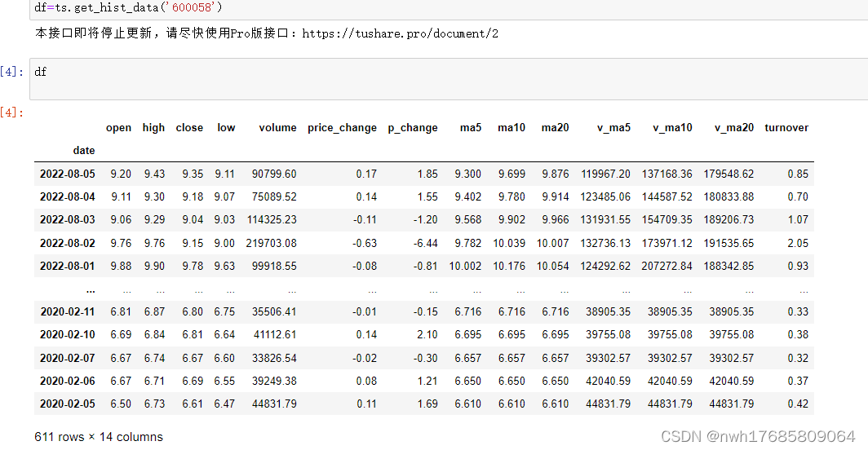Click the 611 rows × 14 columns summary
The height and width of the screenshot is (450, 868).
(x=99, y=437)
